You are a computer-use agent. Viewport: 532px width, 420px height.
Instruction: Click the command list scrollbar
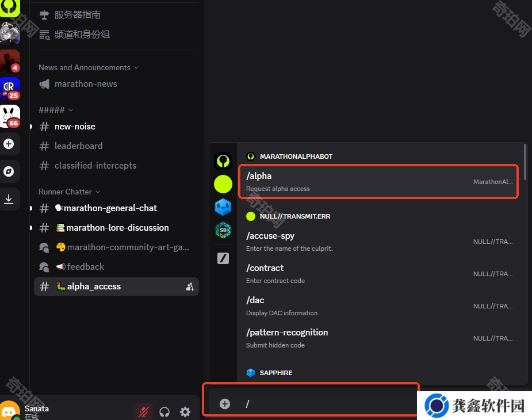click(525, 162)
